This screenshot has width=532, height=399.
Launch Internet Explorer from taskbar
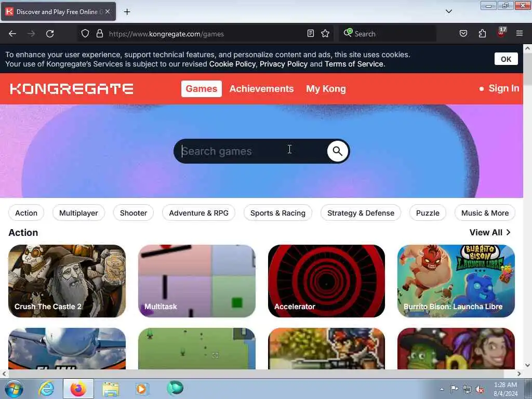(x=46, y=389)
